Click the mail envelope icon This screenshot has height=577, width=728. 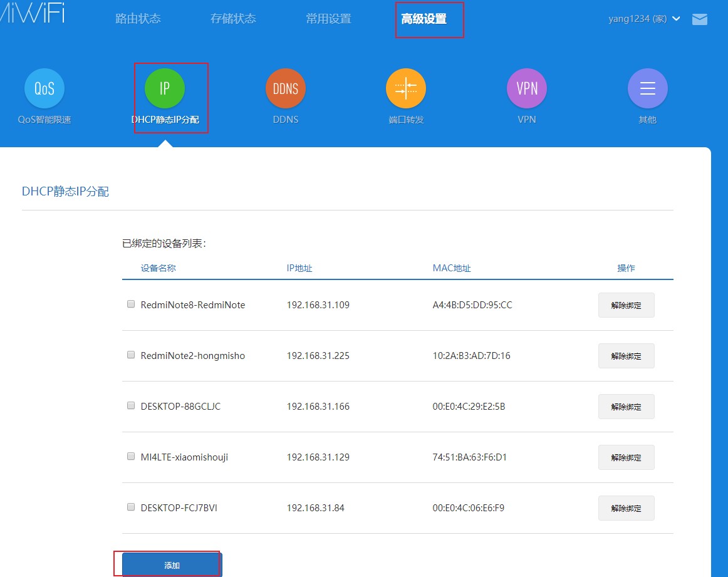[x=699, y=19]
